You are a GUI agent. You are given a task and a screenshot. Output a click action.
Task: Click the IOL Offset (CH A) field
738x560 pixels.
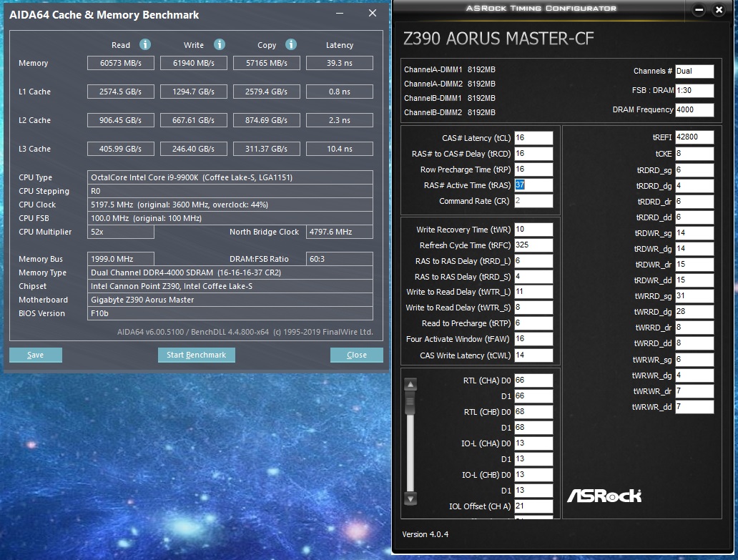tap(533, 506)
